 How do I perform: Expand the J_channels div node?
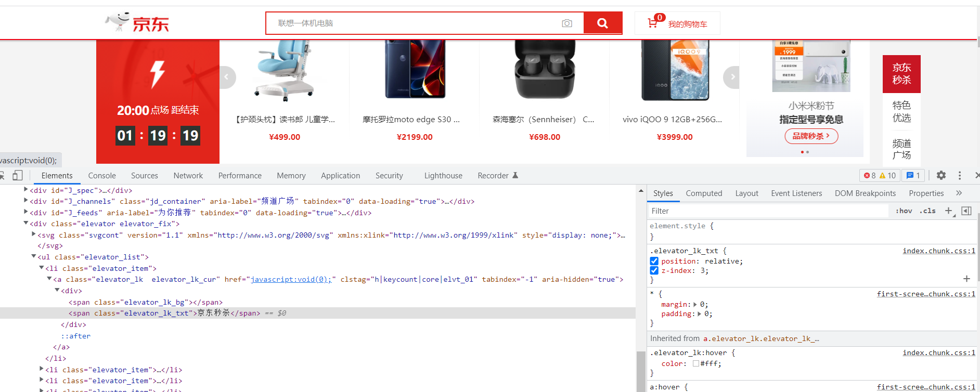tap(25, 201)
